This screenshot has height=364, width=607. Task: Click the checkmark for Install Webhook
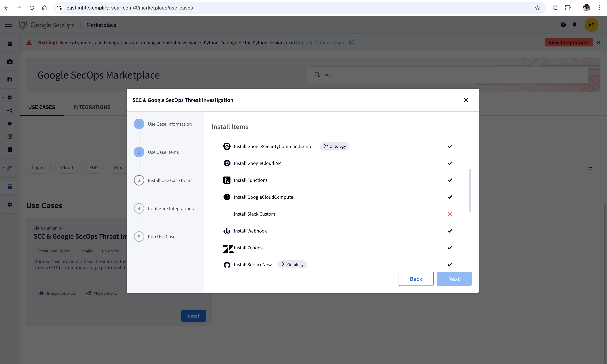pyautogui.click(x=450, y=231)
